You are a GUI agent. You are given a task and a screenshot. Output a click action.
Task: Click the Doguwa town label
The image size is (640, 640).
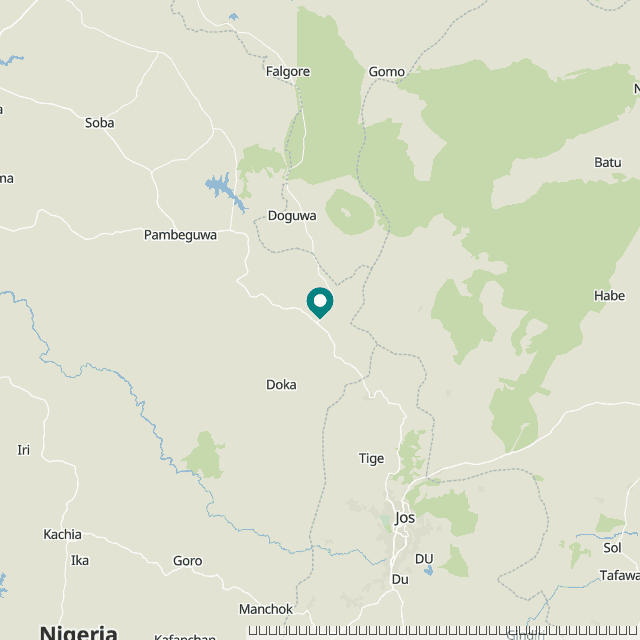[292, 216]
